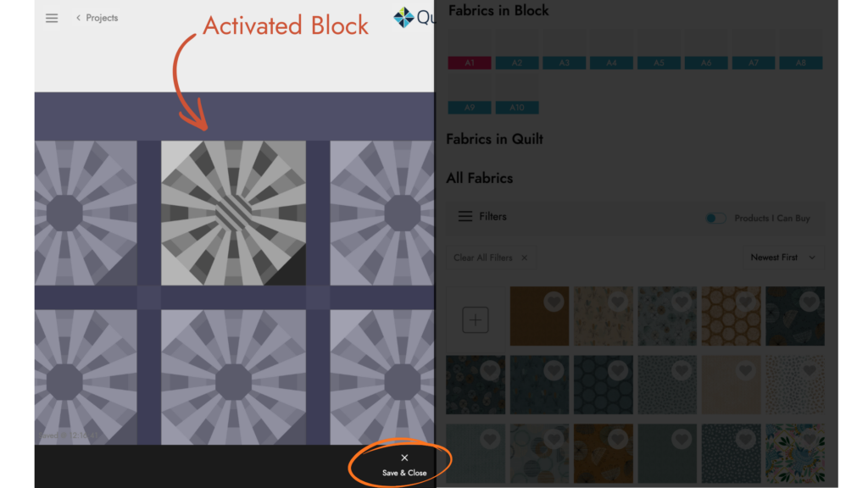Open the Filters list icon
Viewport: 868px width, 488px height.
tap(465, 216)
